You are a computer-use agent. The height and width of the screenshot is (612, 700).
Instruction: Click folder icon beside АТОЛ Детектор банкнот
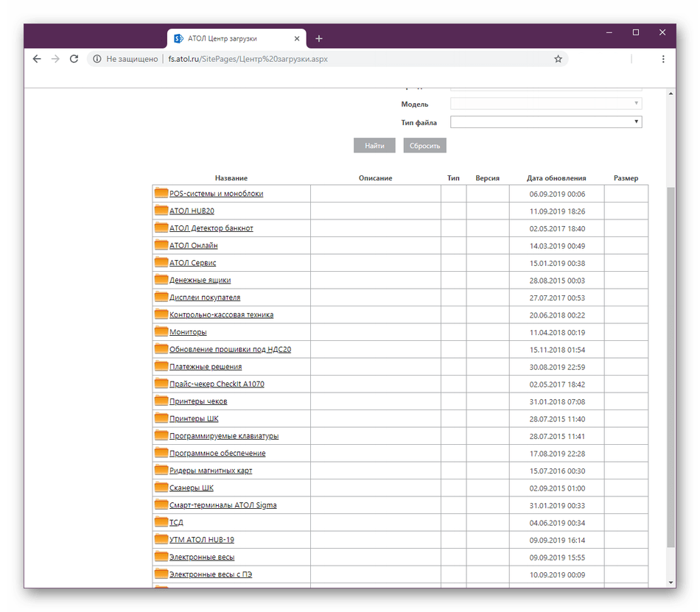click(161, 228)
